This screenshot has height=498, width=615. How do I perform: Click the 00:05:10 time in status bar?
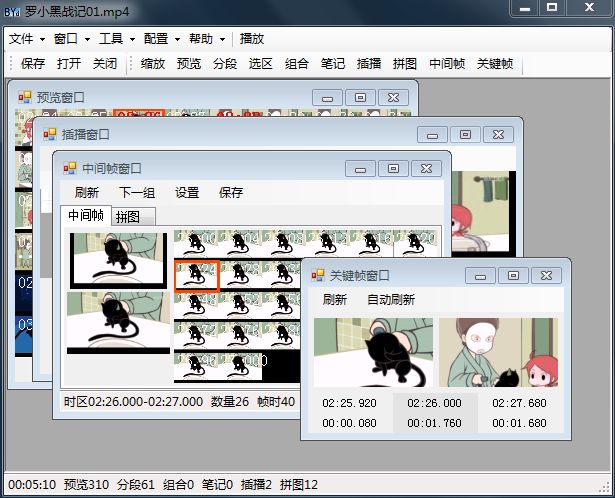[32, 485]
